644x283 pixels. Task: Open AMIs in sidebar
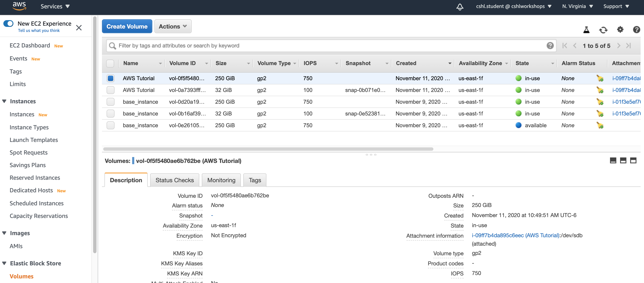click(x=16, y=246)
